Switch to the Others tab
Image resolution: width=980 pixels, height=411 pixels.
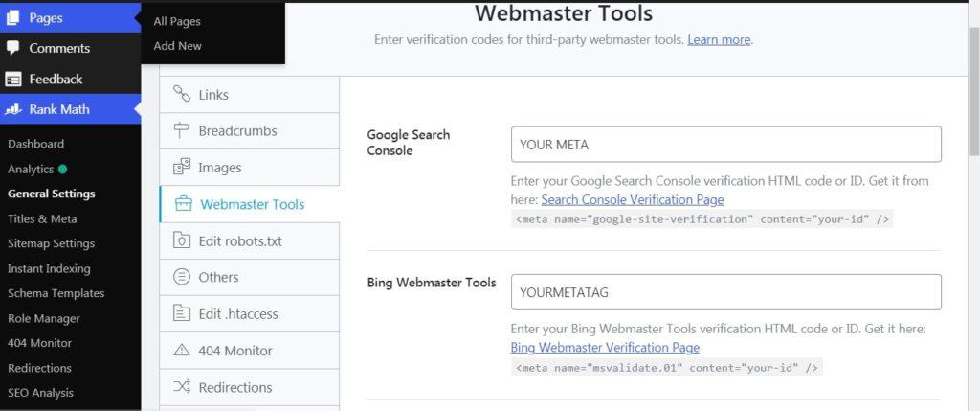[250, 277]
